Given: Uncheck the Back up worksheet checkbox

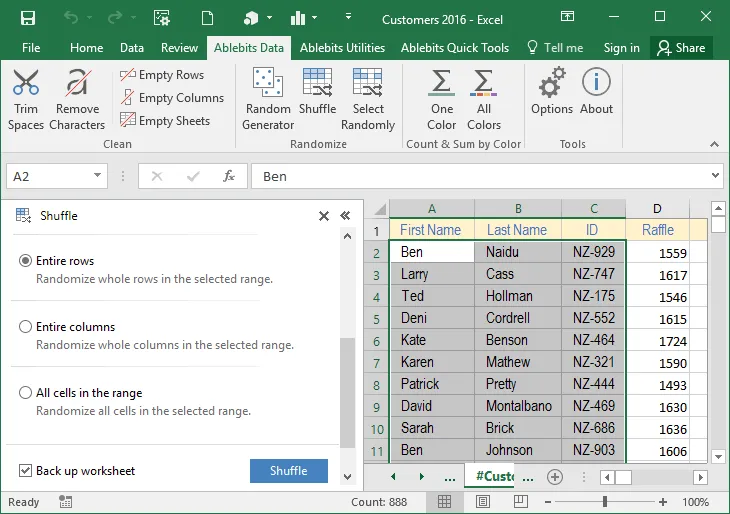Looking at the screenshot, I should (x=25, y=471).
